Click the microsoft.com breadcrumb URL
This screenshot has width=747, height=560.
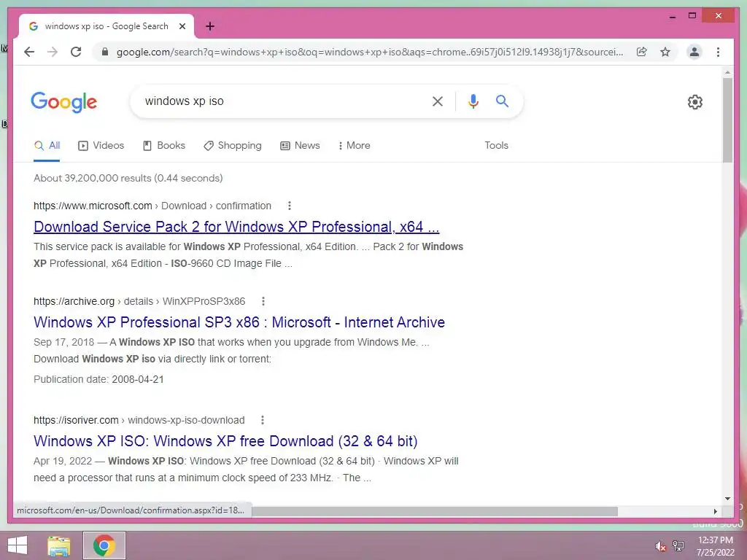tap(152, 206)
